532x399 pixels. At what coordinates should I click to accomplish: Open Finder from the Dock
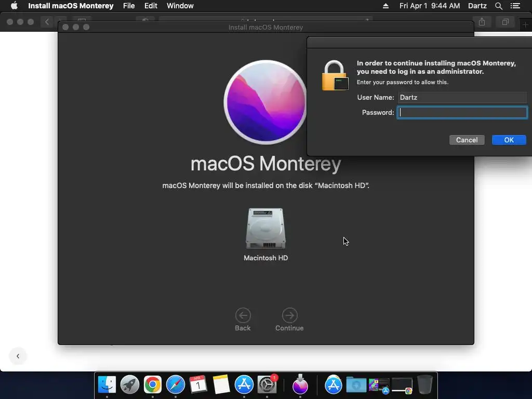107,384
